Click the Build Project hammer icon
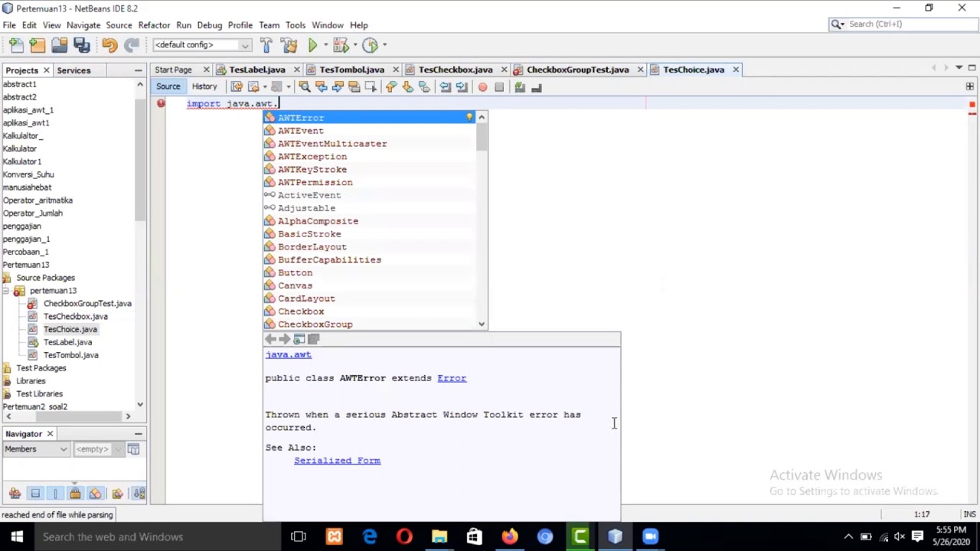The image size is (980, 551). coord(266,45)
